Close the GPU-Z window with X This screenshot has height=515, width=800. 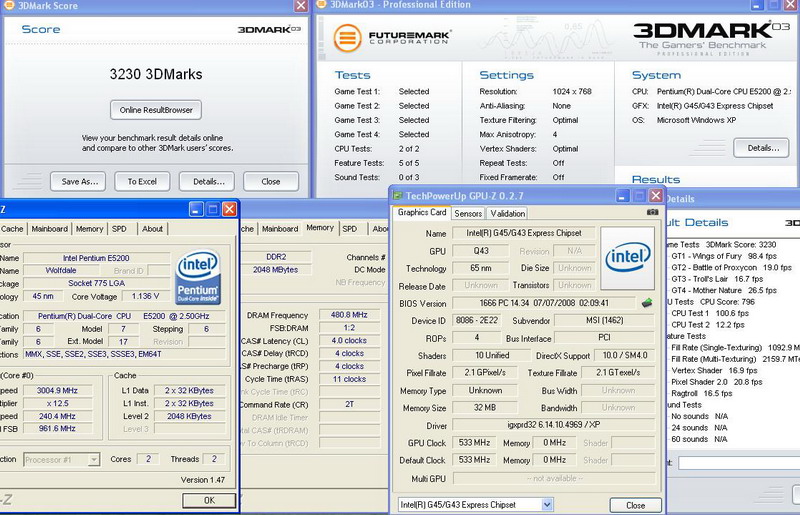pyautogui.click(x=656, y=196)
